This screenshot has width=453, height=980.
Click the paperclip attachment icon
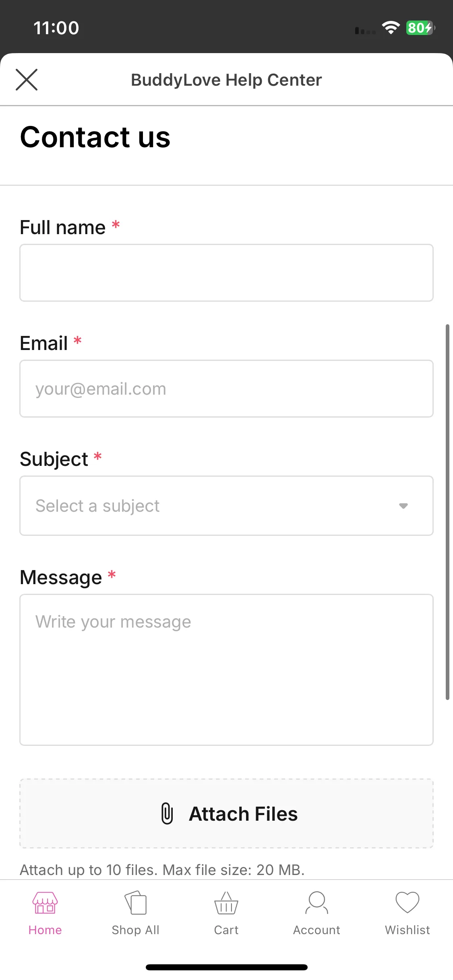pyautogui.click(x=167, y=813)
